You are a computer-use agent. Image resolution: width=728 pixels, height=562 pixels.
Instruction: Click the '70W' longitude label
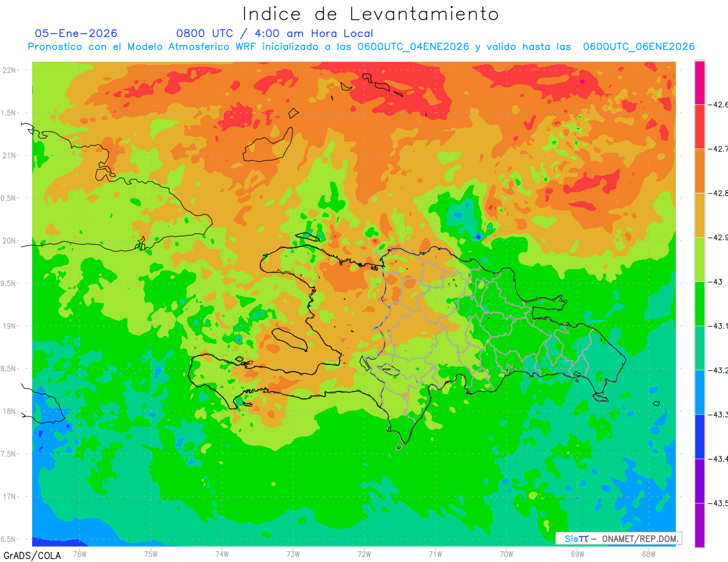coord(507,554)
